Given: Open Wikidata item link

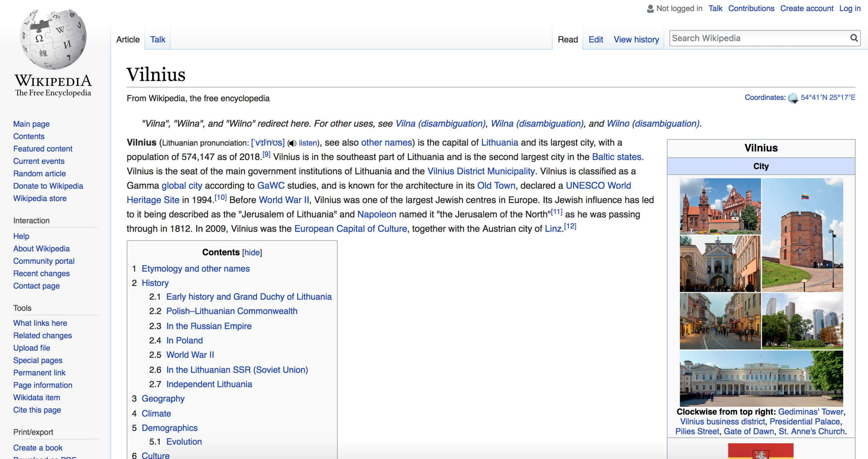Looking at the screenshot, I should 36,398.
